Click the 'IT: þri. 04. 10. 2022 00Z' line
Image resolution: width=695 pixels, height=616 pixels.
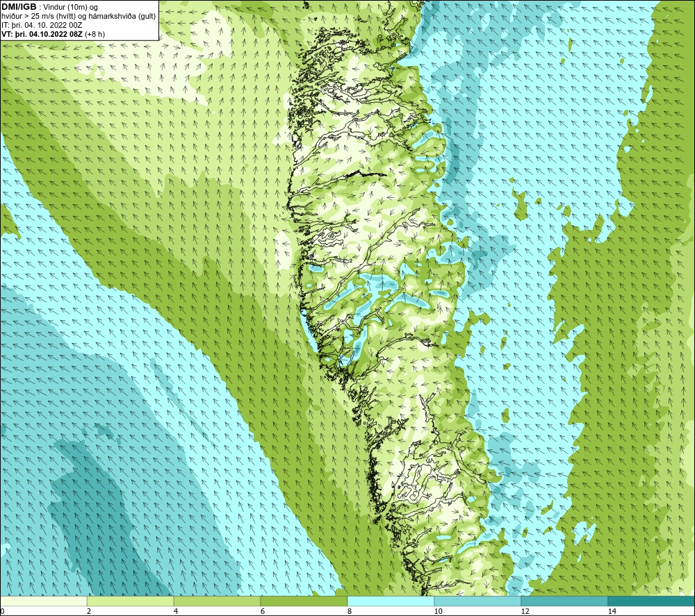(42, 25)
